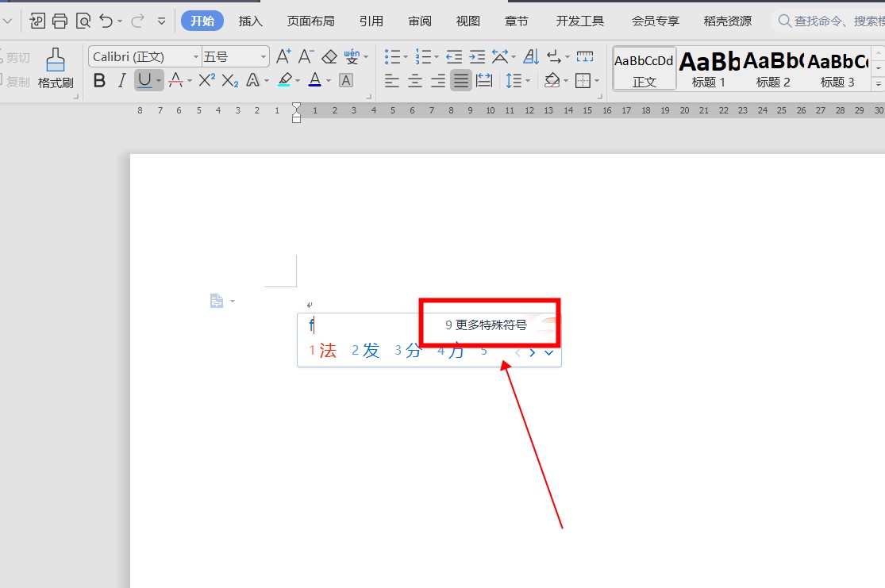Viewport: 885px width, 588px height.
Task: Toggle bold formatting with the B button
Action: pos(99,80)
